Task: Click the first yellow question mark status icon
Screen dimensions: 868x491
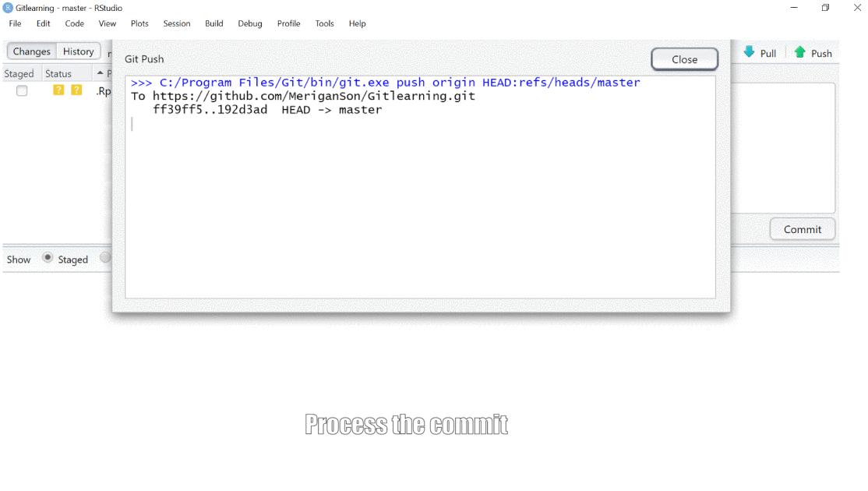Action: (x=58, y=90)
